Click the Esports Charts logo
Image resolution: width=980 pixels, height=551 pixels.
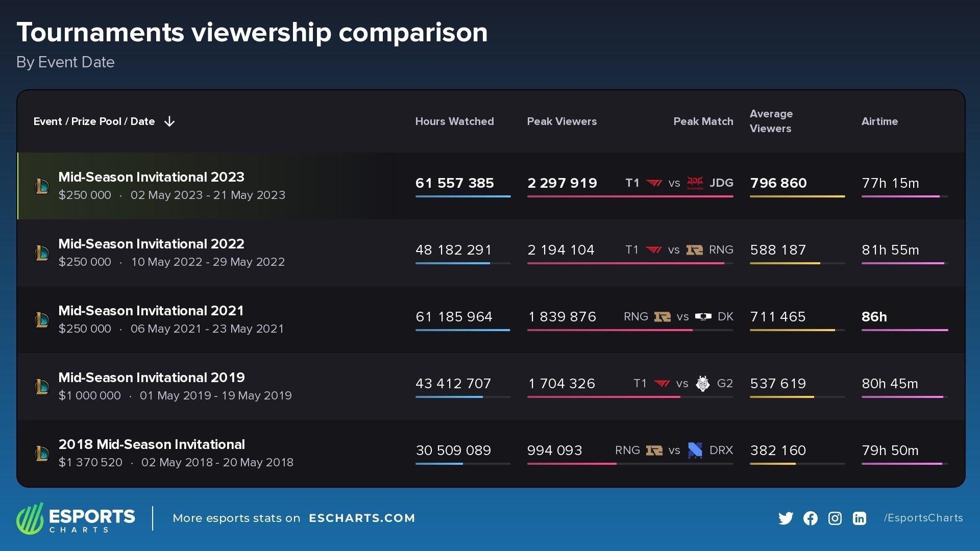tap(76, 518)
